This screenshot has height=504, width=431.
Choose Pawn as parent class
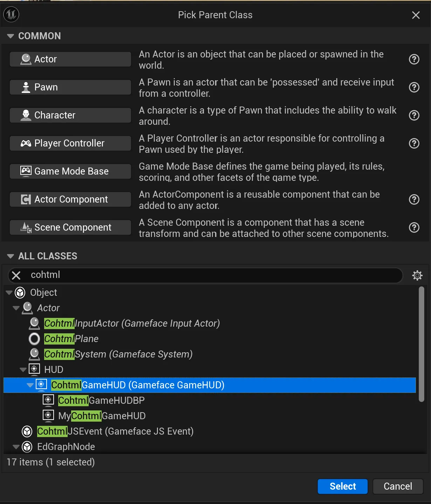click(70, 87)
